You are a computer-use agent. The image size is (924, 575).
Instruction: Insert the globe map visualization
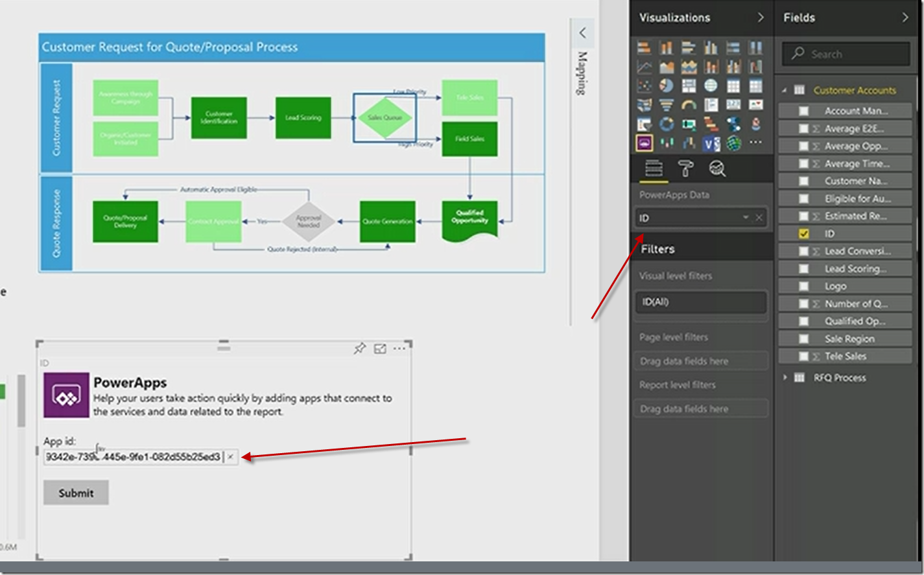pyautogui.click(x=711, y=86)
